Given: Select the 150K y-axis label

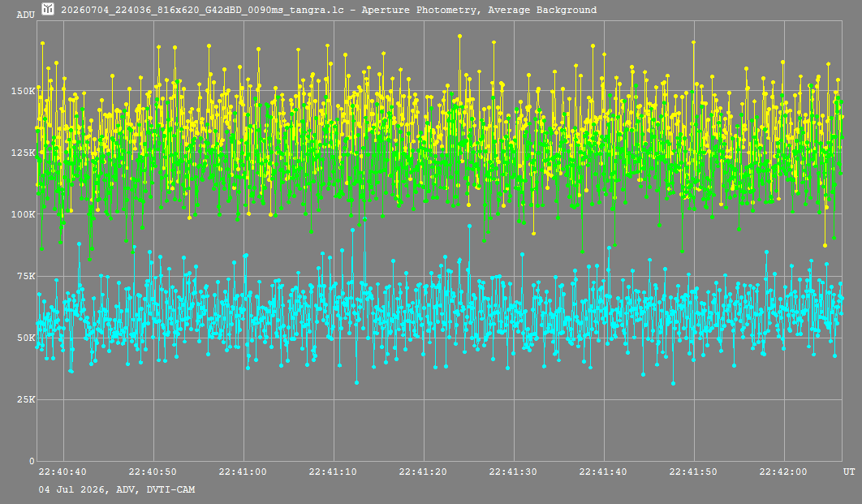Looking at the screenshot, I should tap(24, 91).
